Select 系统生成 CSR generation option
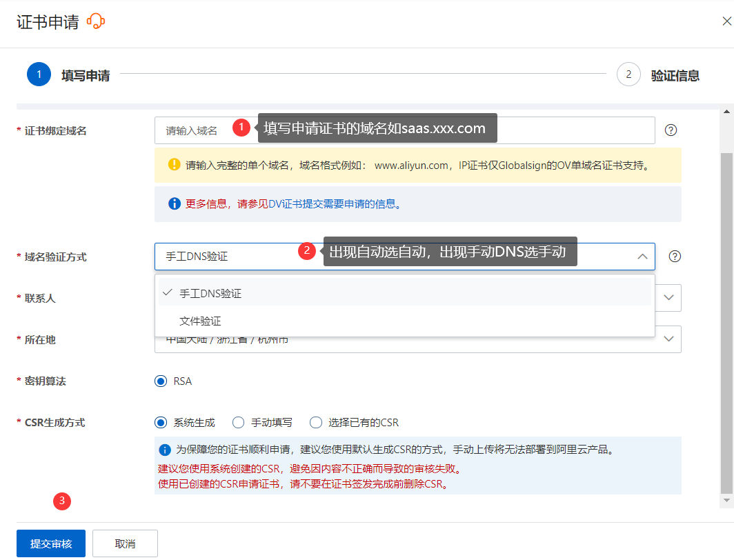Viewport: 734px width, 560px height. [x=161, y=423]
